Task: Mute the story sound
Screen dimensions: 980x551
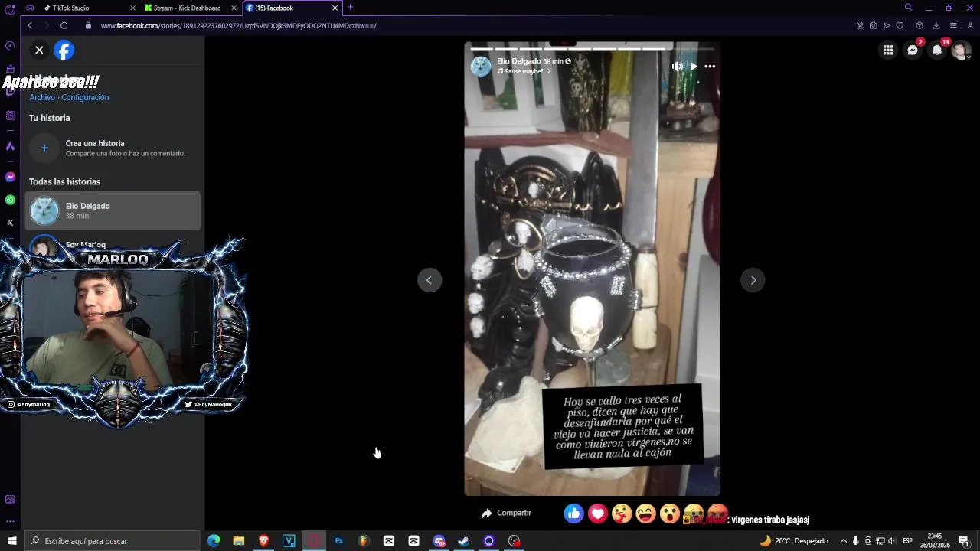Action: (x=678, y=67)
